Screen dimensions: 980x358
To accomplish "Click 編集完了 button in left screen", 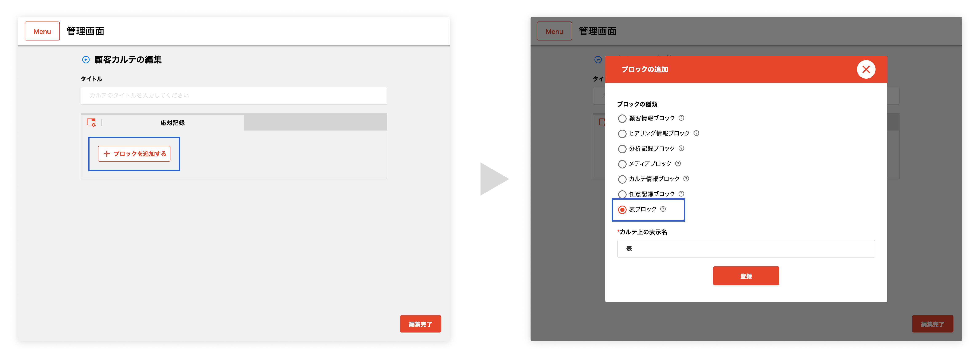I will coord(420,324).
